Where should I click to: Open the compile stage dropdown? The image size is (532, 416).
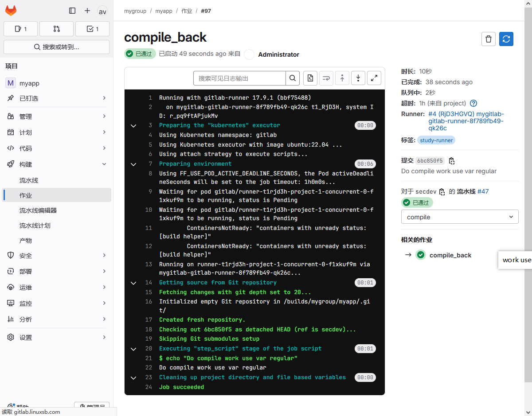(460, 217)
